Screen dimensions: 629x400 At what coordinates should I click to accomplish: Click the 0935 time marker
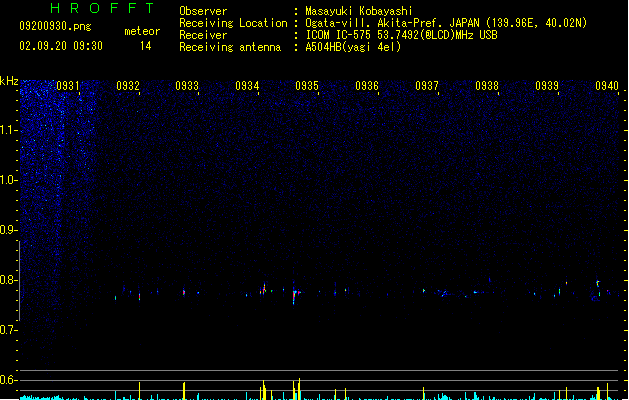click(x=307, y=86)
